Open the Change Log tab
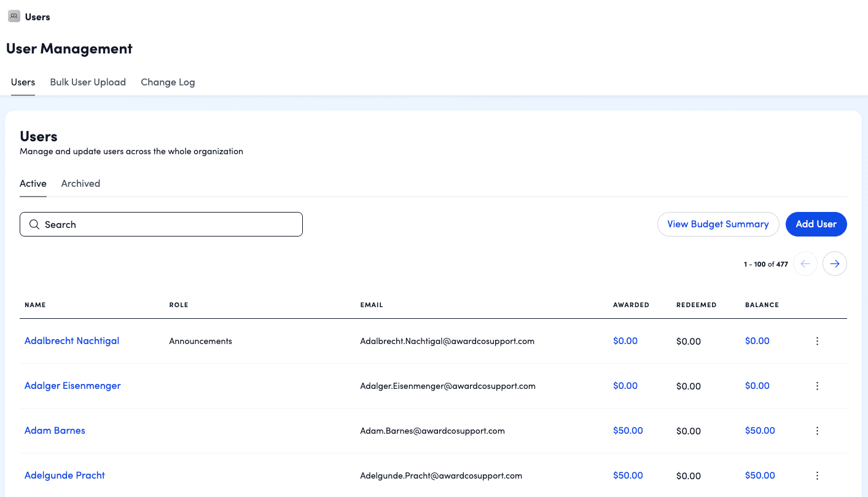This screenshot has height=497, width=868. point(168,82)
